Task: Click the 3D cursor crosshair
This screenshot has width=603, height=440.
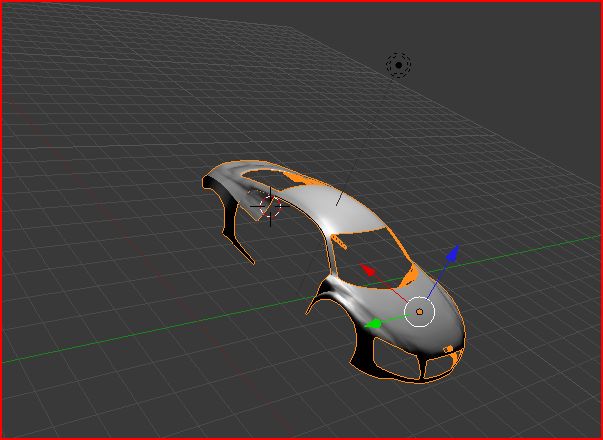Action: tap(270, 206)
